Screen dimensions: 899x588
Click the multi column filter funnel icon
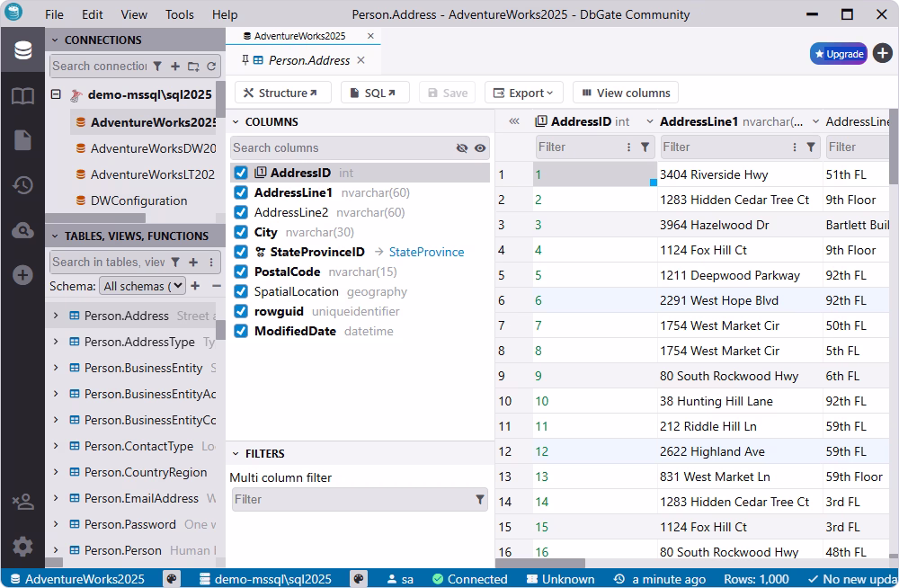click(x=480, y=500)
